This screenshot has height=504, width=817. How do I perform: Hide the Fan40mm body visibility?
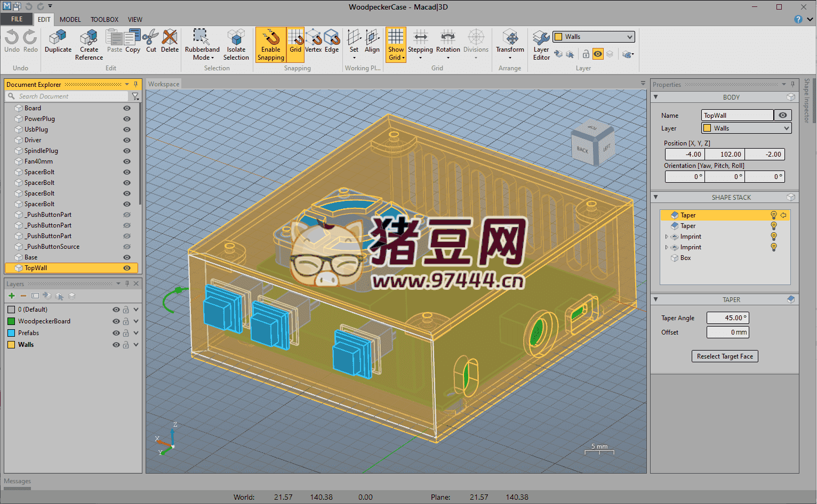point(127,161)
